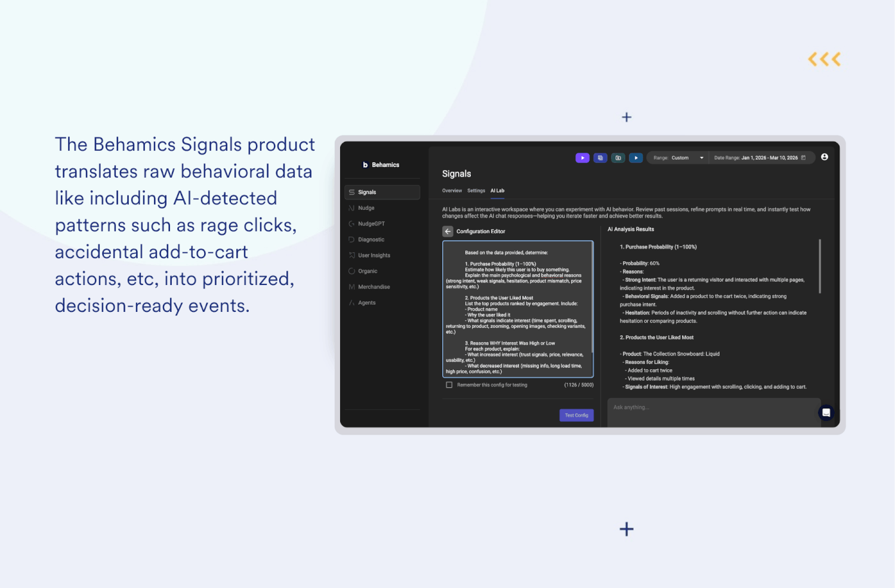This screenshot has width=895, height=588.
Task: Click the purple play button in toolbar
Action: point(582,158)
